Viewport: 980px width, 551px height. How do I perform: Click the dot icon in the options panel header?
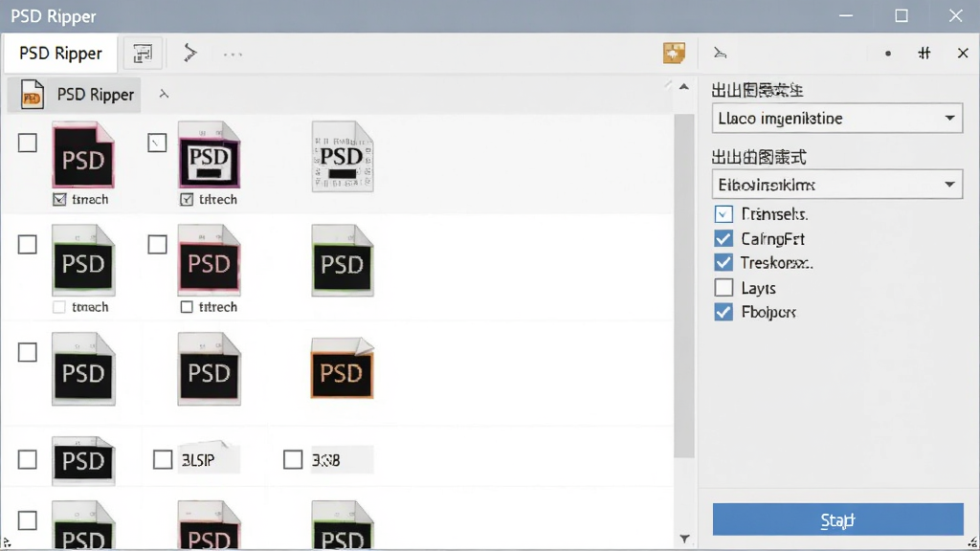tap(887, 54)
